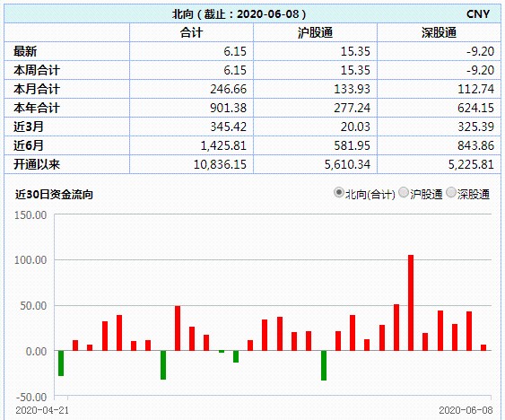
Task: Click the 深股通 column header in table
Action: [x=439, y=32]
